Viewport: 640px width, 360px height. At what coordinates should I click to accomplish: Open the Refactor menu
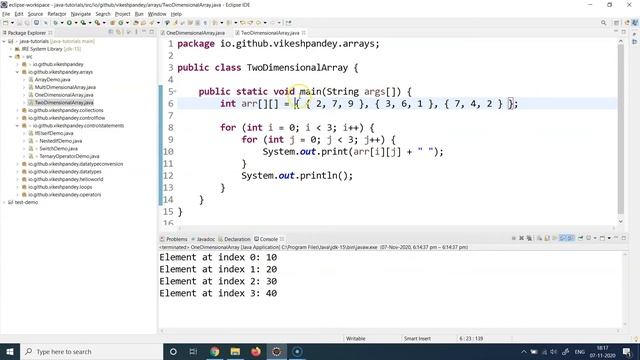tap(57, 14)
